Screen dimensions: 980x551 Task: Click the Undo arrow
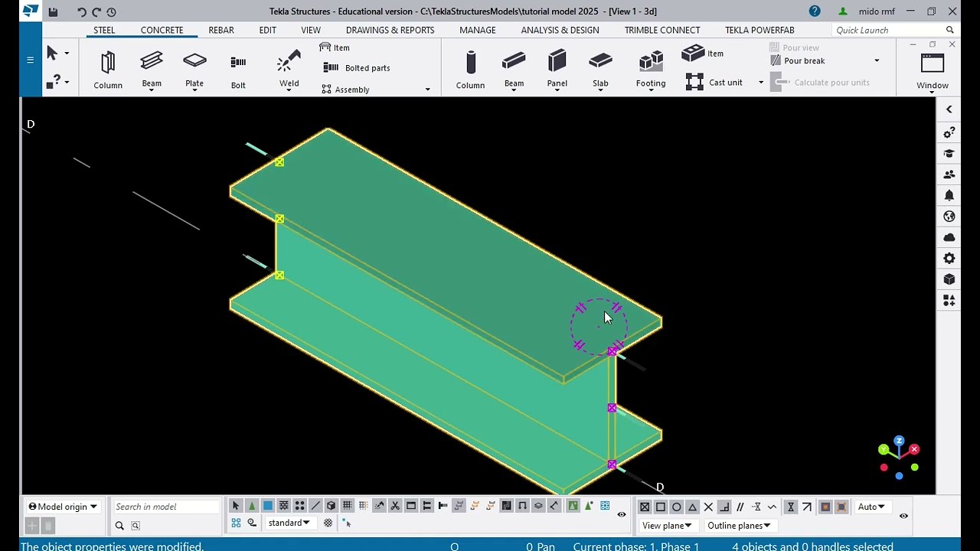pyautogui.click(x=82, y=11)
